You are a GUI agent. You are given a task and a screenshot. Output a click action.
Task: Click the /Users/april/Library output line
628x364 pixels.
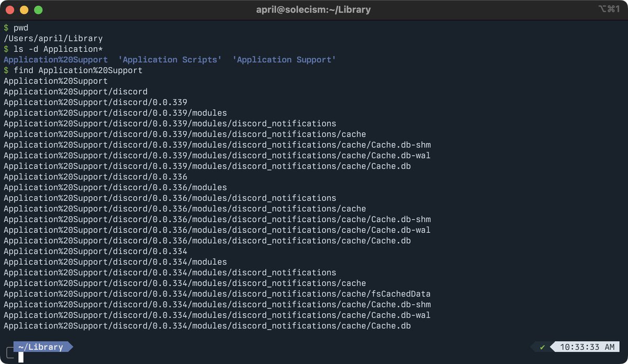(53, 38)
